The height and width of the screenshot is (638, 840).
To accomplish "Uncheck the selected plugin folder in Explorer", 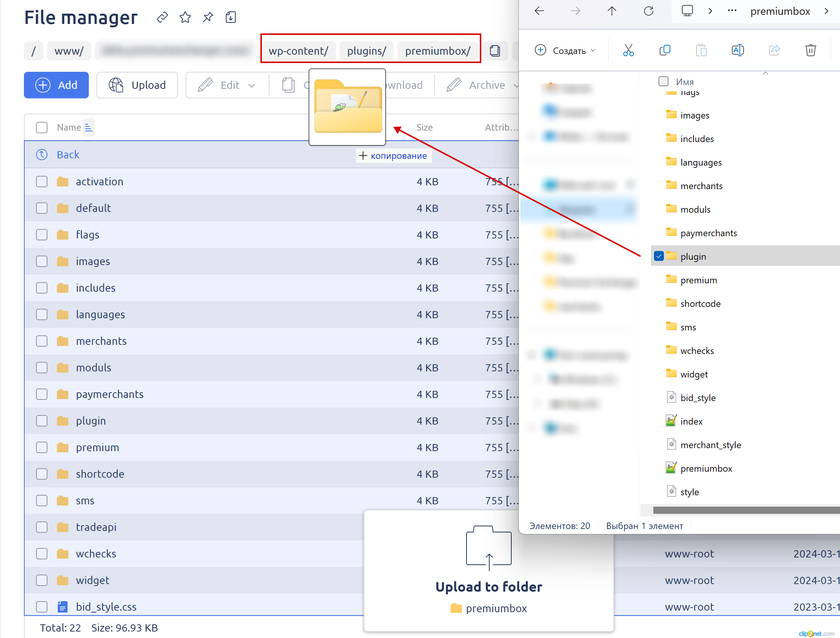I will [659, 256].
